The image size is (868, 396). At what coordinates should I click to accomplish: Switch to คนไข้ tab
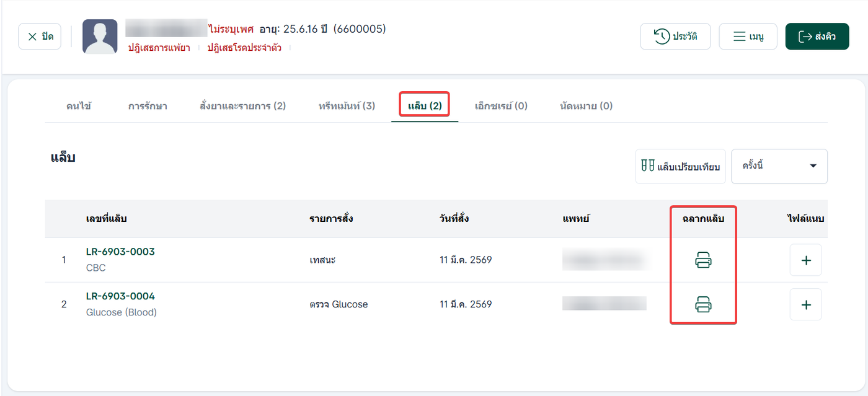coord(79,106)
